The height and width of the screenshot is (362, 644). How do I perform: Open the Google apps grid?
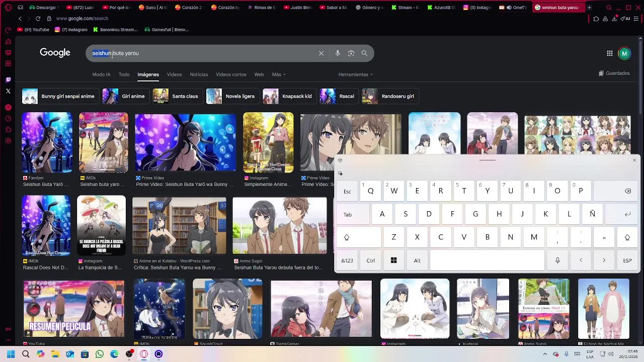click(x=609, y=53)
